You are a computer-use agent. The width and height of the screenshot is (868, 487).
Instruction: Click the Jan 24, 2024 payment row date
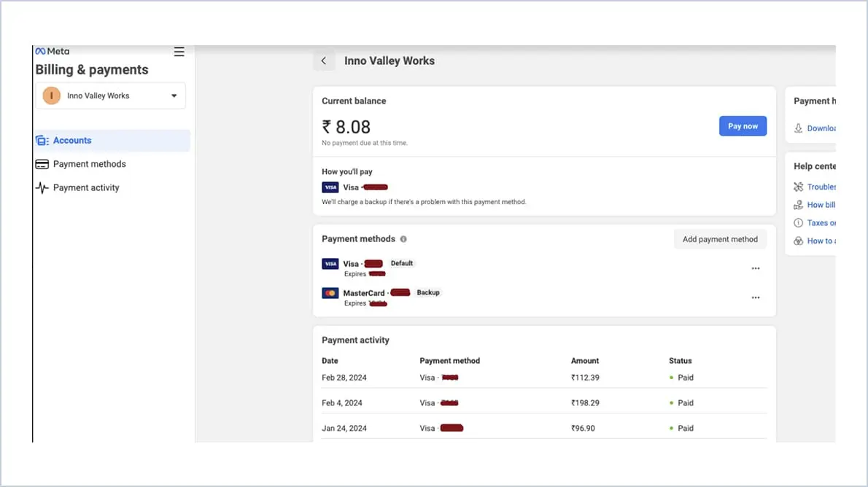344,429
